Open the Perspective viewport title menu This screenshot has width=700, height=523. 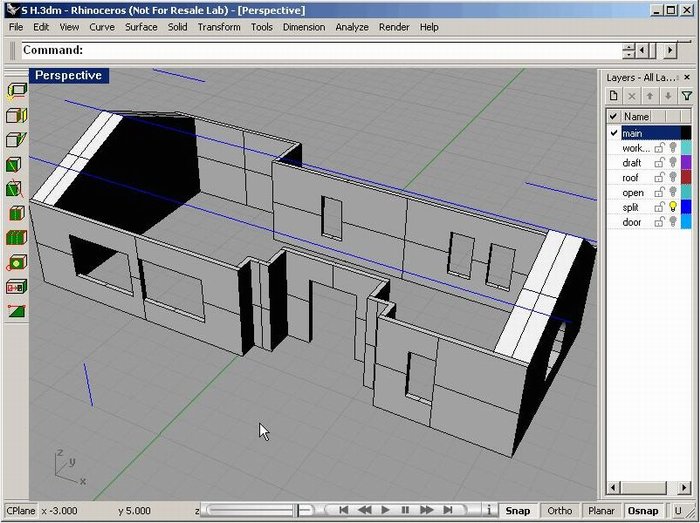pyautogui.click(x=68, y=75)
